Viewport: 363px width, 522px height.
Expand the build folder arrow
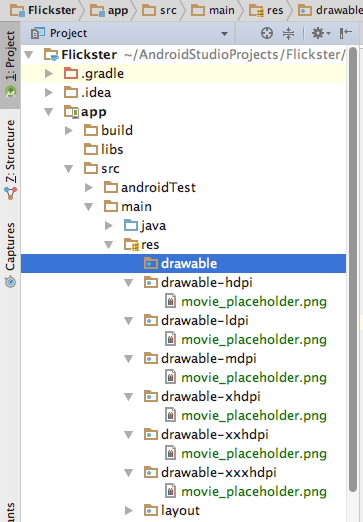[68, 130]
